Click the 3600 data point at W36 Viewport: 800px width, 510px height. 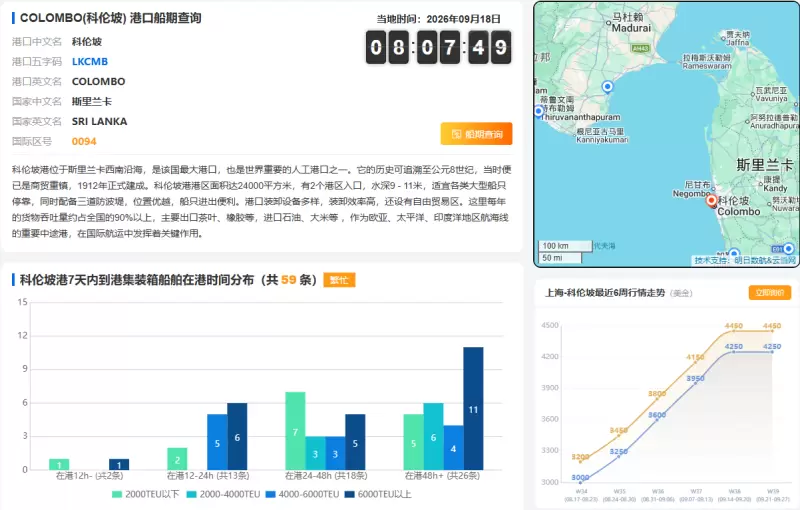657,420
